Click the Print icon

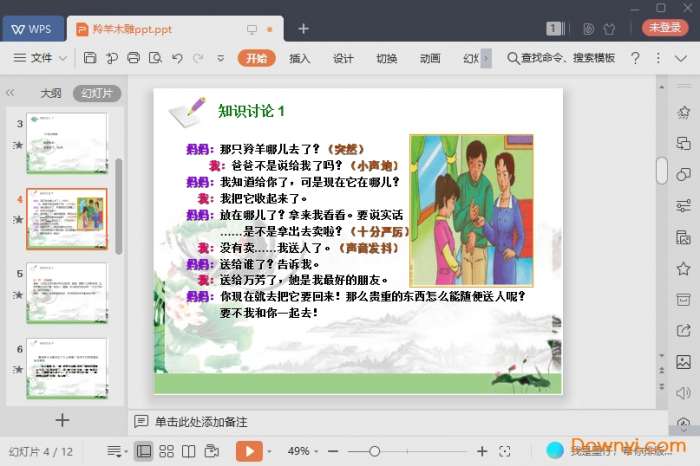pos(133,58)
